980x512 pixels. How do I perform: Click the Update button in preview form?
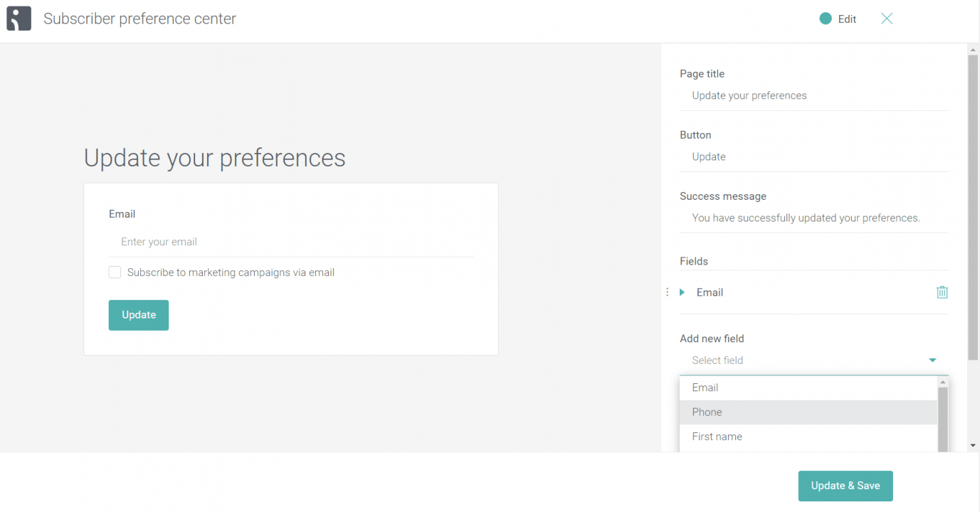139,315
